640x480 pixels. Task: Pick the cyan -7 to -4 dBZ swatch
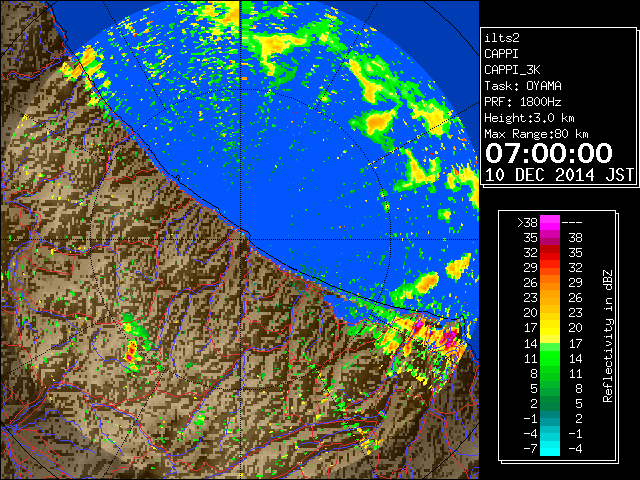point(550,448)
